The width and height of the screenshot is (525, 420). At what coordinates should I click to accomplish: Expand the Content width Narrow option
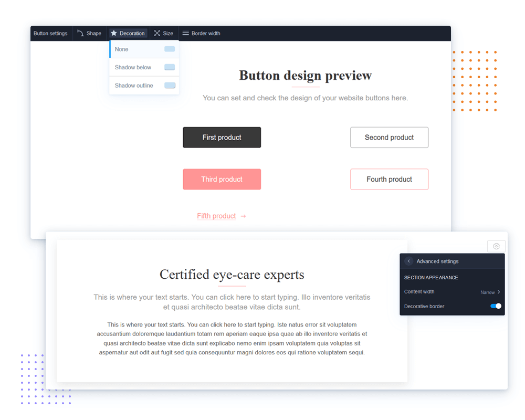(x=490, y=292)
